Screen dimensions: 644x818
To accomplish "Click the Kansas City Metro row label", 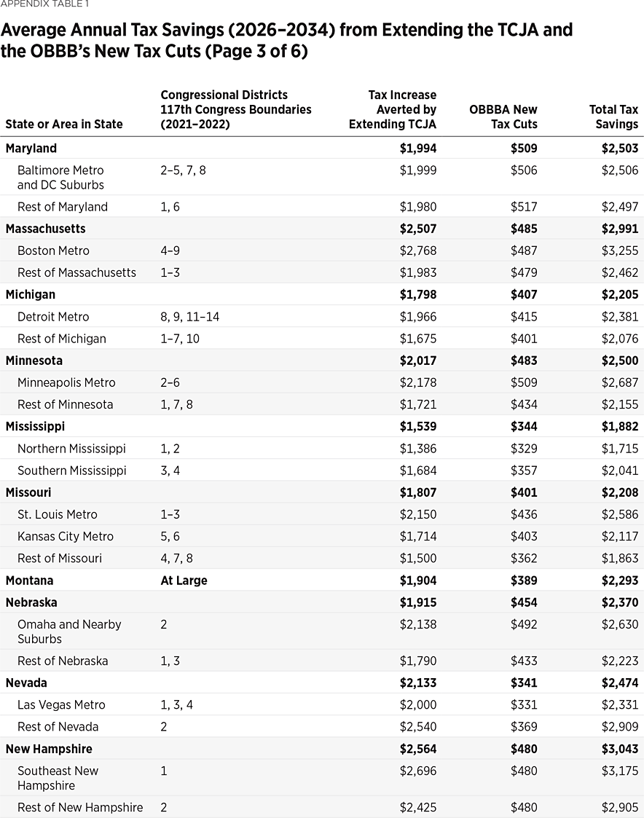I will coord(66,536).
